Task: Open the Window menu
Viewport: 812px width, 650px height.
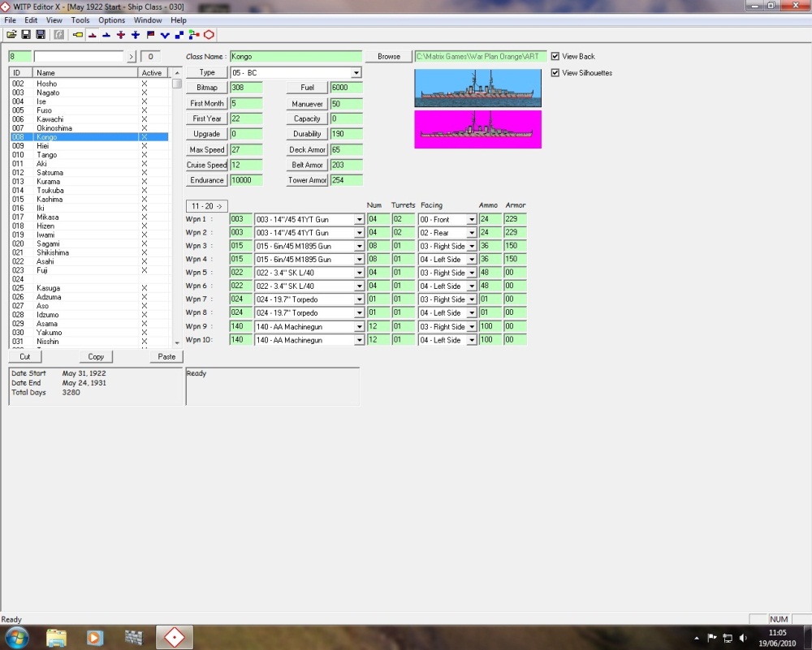Action: pos(148,20)
